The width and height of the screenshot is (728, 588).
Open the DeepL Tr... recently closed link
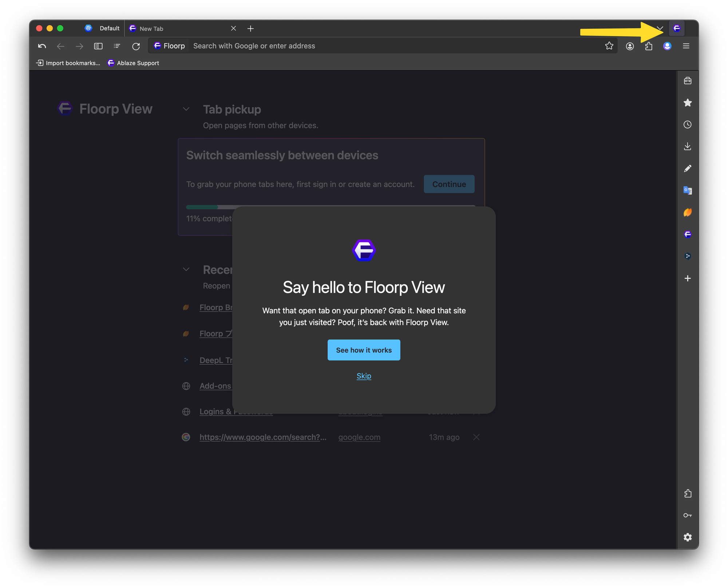tap(216, 360)
